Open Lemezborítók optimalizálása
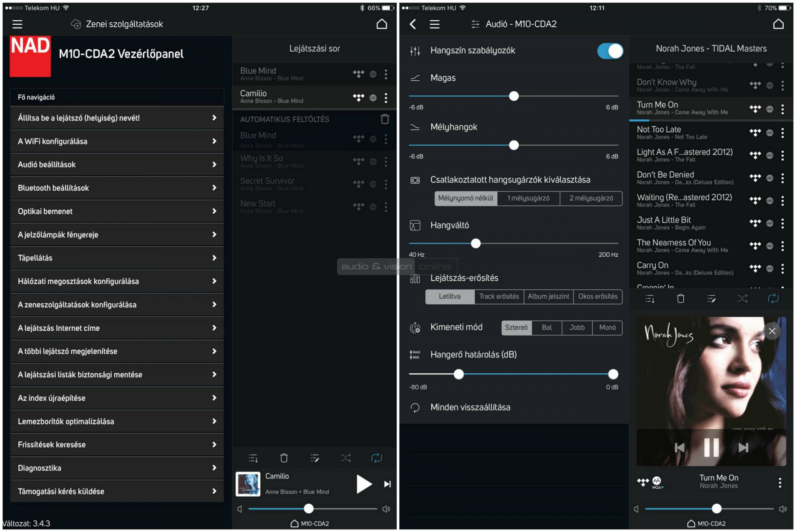Viewport: 796px width, 532px height. 117,421
